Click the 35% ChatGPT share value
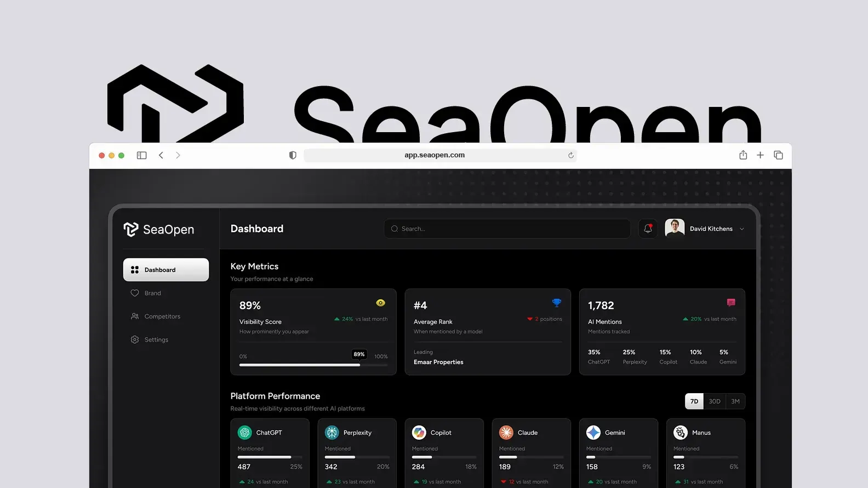 594,352
